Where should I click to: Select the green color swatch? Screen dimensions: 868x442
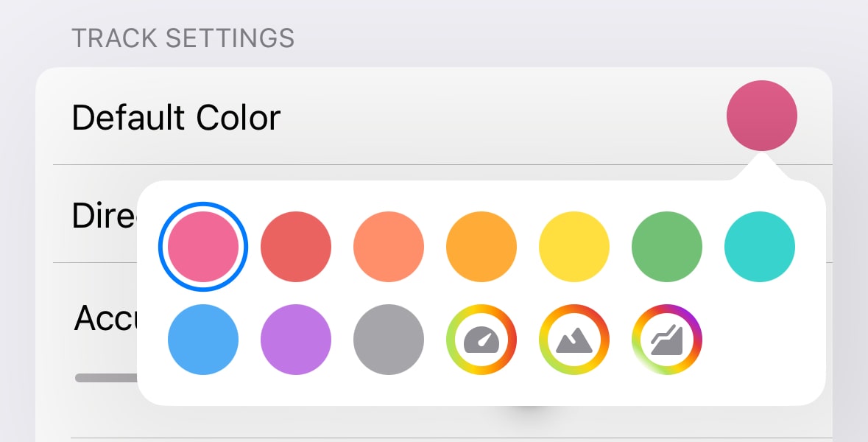[x=667, y=247]
